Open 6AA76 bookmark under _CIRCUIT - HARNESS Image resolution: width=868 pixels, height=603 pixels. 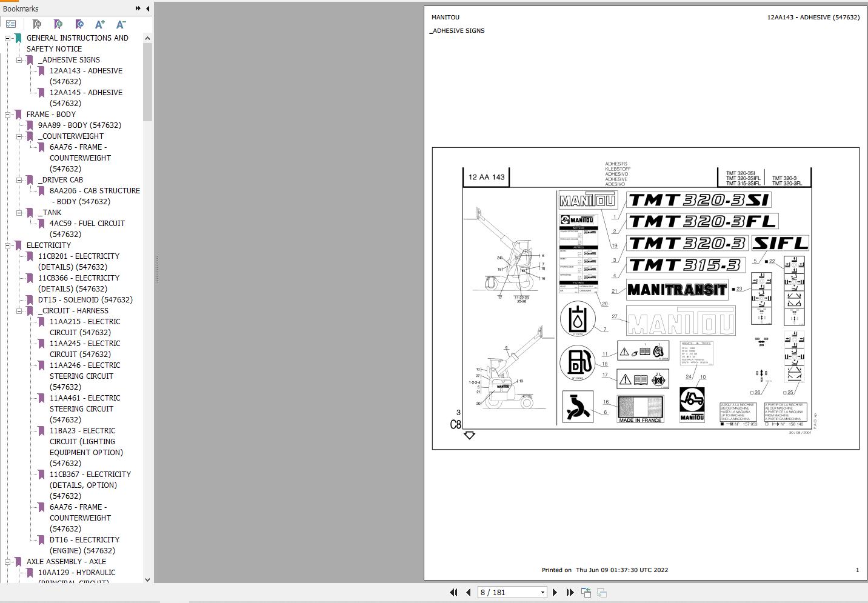pos(80,518)
